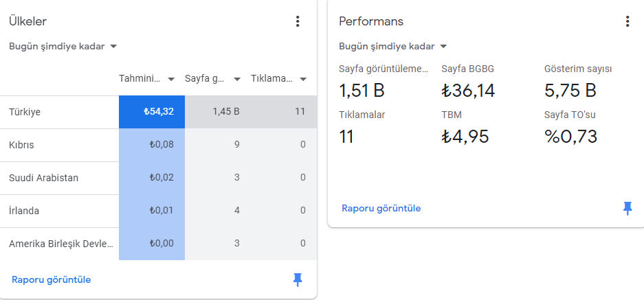Select the İrlanda country row
The image size is (644, 300).
pyautogui.click(x=159, y=211)
